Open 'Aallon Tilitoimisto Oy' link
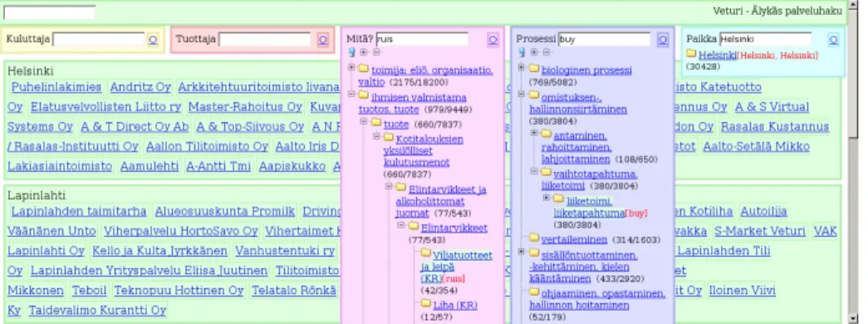 [207, 146]
